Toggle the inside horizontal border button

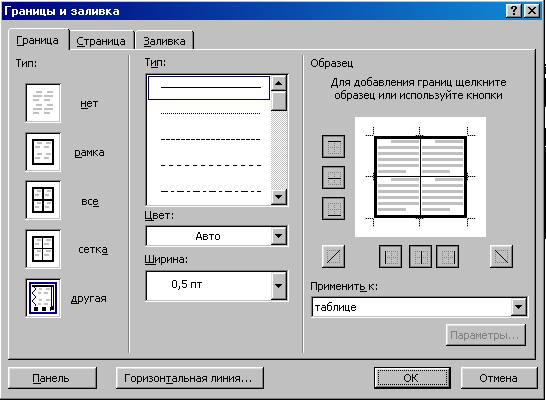point(334,177)
